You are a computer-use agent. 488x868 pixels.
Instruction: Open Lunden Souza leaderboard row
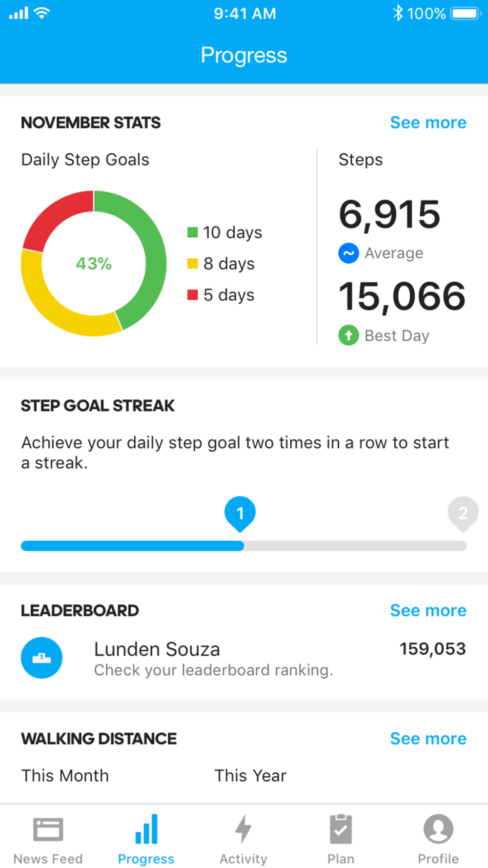click(244, 658)
